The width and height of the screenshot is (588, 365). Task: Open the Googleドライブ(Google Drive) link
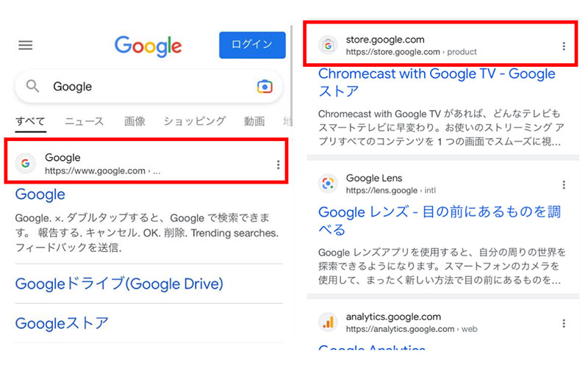tap(119, 284)
